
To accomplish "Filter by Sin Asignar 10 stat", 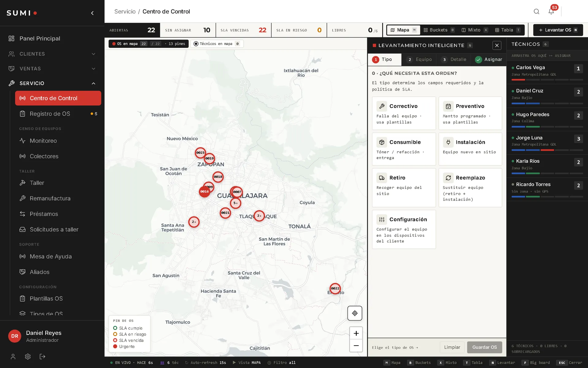I will [x=188, y=30].
